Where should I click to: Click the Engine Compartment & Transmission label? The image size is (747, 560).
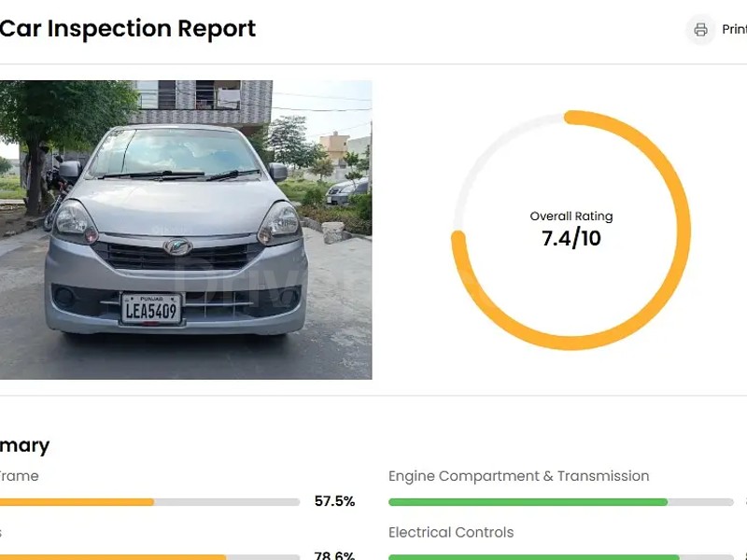point(518,476)
